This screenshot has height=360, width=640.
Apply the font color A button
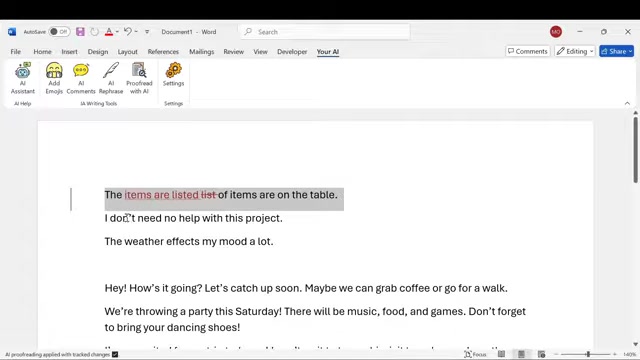tap(109, 32)
